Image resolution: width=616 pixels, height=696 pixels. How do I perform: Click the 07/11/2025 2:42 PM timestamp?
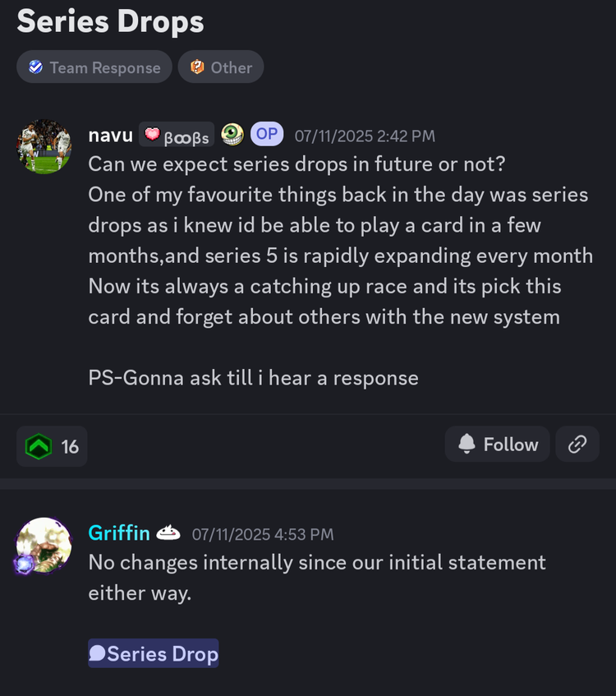click(365, 136)
